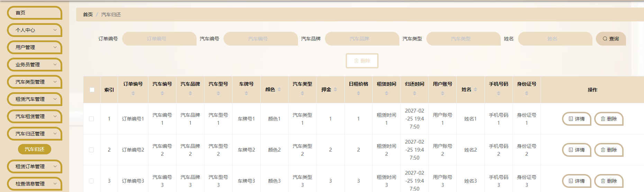Click the 索引 column header
Image resolution: width=644 pixels, height=192 pixels.
tap(109, 90)
